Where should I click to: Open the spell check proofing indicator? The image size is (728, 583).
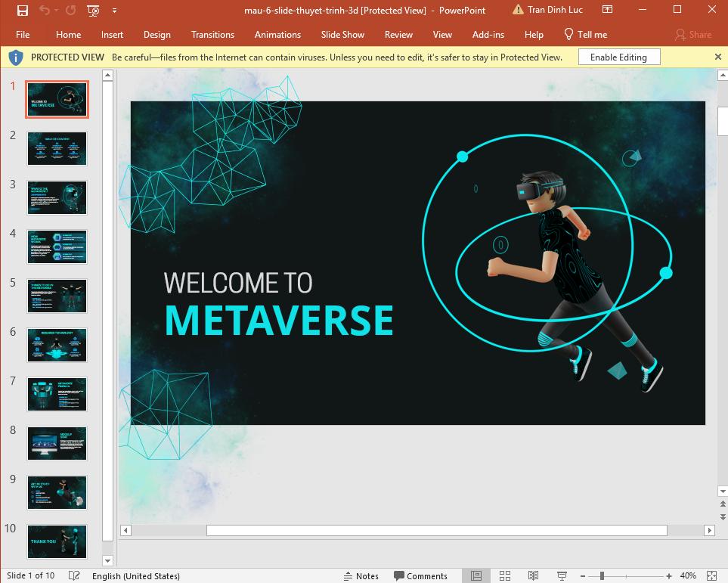[x=73, y=575]
